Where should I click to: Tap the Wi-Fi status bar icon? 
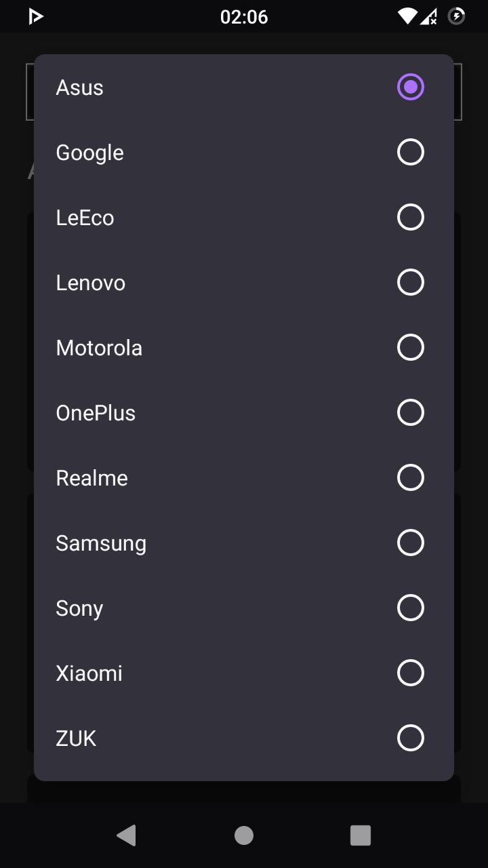click(407, 16)
